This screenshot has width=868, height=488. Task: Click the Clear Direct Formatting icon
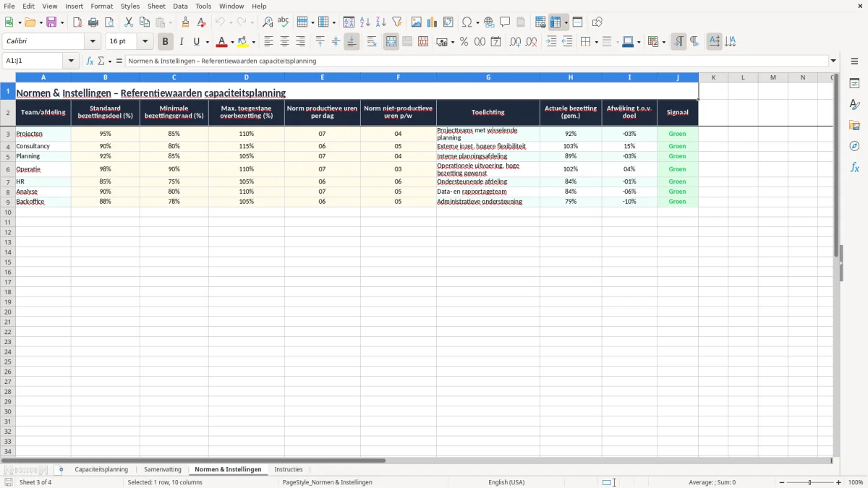coord(202,22)
